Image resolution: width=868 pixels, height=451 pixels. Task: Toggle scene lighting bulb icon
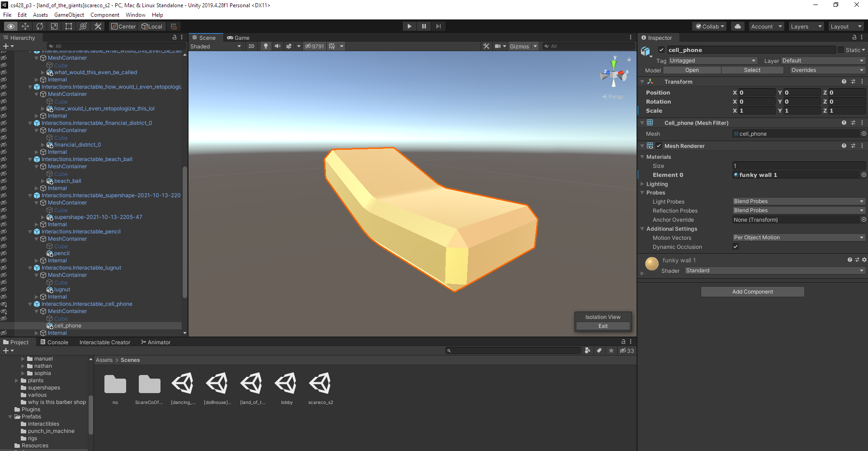point(266,46)
